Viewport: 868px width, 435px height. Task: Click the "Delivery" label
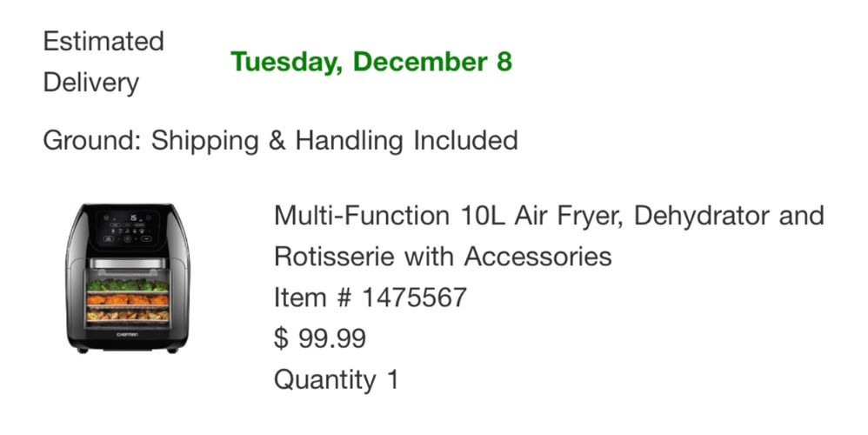[90, 83]
